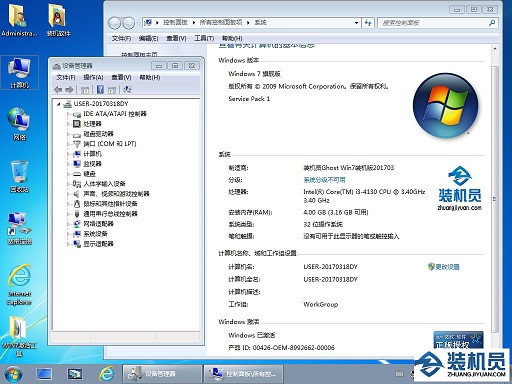Switch to 设备管理器 taskbar button
The image size is (512, 384).
(x=162, y=374)
